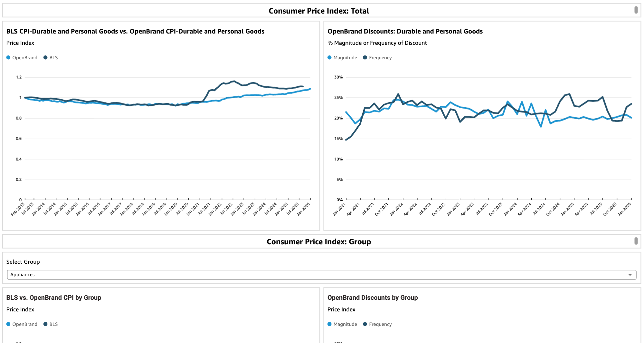Toggle OpenBrand series in CPI by Group chart
This screenshot has height=343, width=644.
[x=8, y=324]
